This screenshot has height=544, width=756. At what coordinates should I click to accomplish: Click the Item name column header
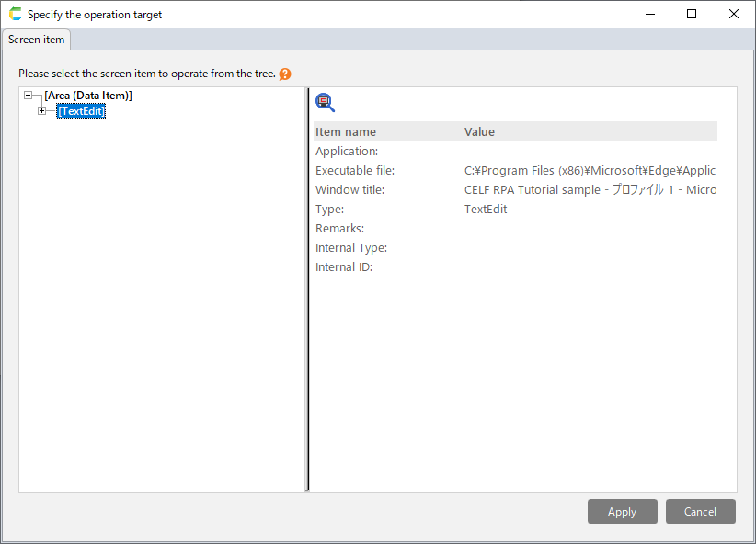click(346, 131)
